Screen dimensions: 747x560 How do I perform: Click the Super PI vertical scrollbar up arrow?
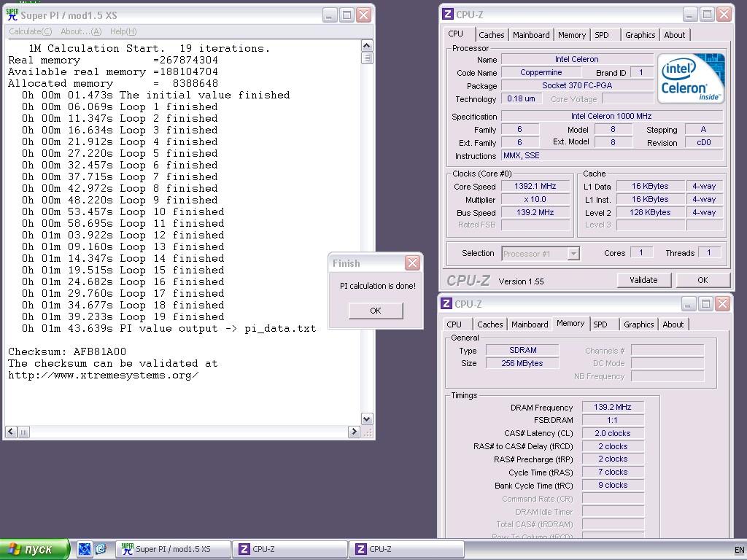[366, 46]
